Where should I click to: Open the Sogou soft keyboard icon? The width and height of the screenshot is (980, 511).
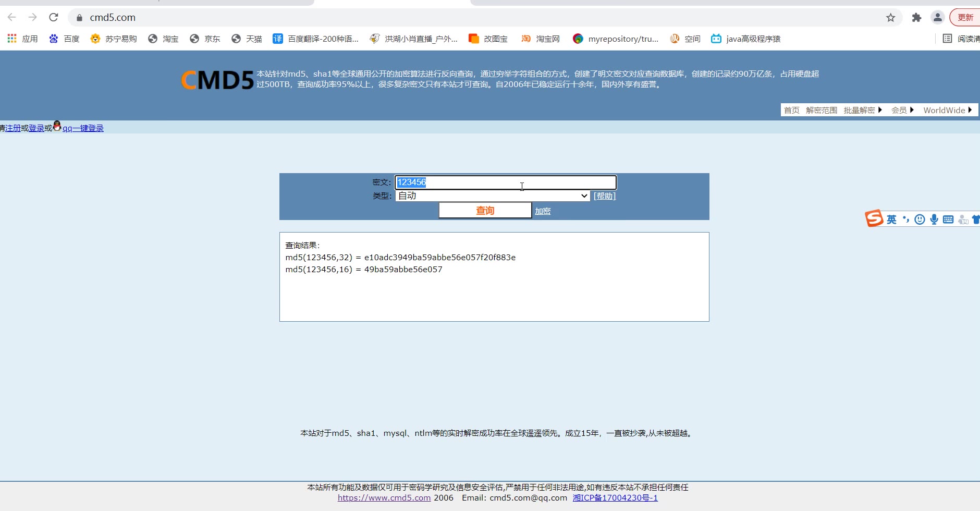pos(948,220)
